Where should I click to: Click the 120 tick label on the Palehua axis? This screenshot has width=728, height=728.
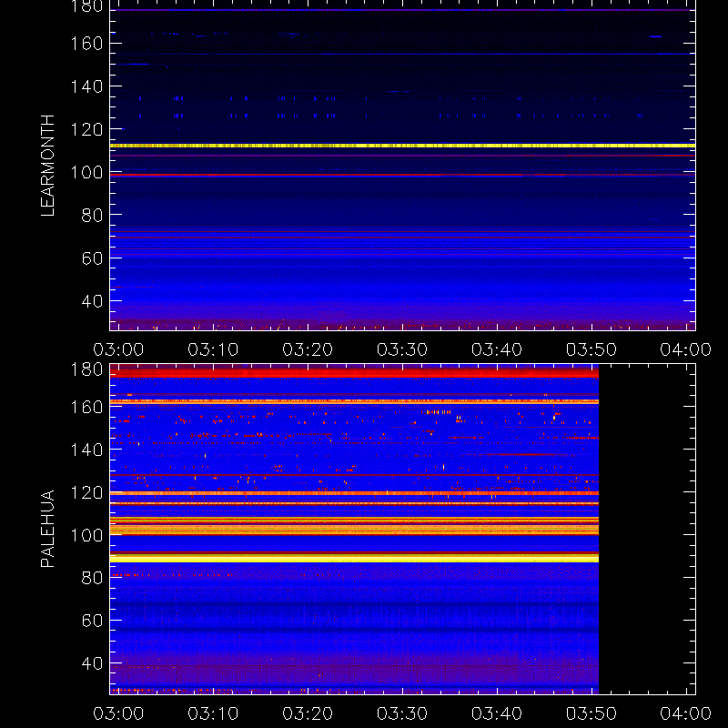pyautogui.click(x=86, y=492)
